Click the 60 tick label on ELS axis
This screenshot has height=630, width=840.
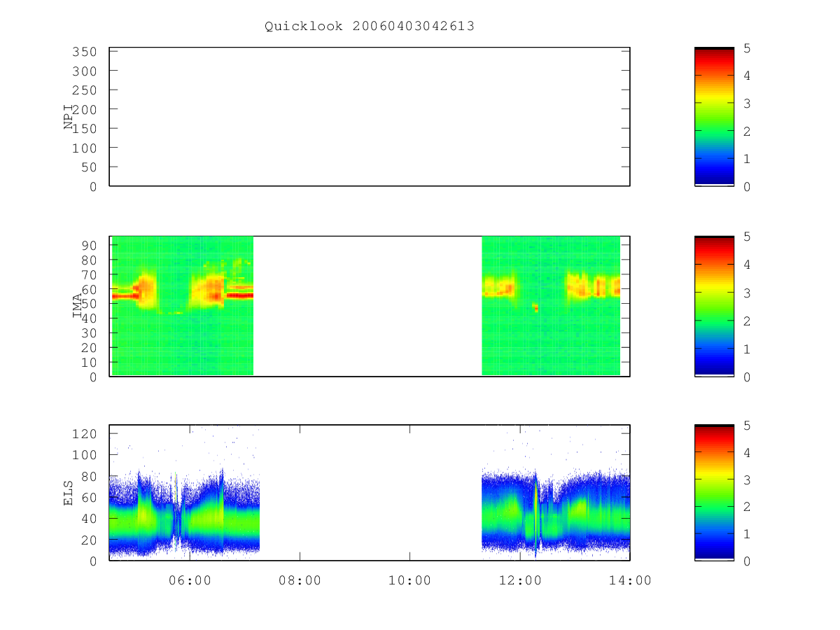click(88, 498)
